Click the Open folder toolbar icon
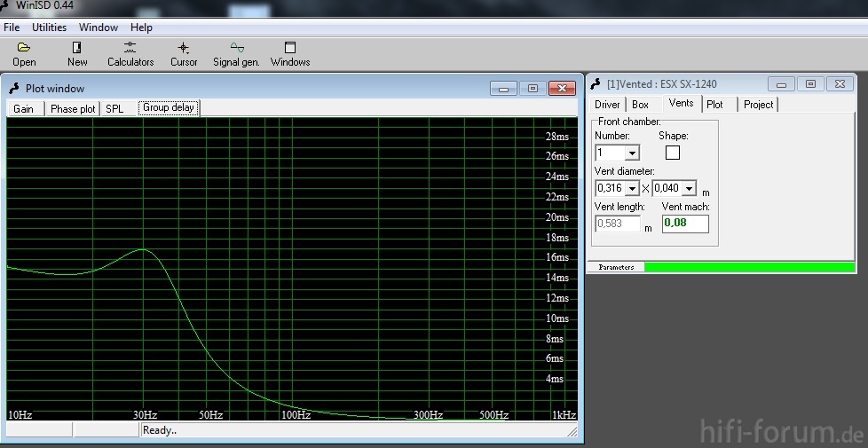Viewport: 868px width, 448px height. tap(24, 48)
